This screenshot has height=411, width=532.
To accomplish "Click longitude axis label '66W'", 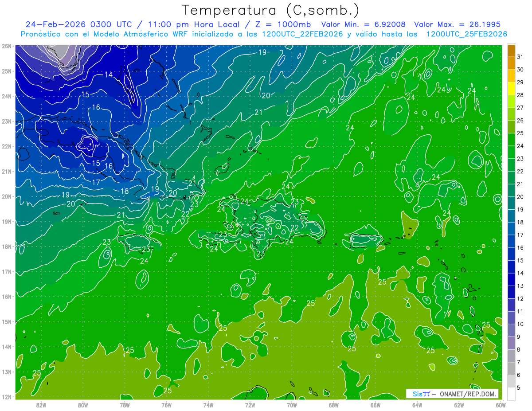I will click(x=376, y=405).
